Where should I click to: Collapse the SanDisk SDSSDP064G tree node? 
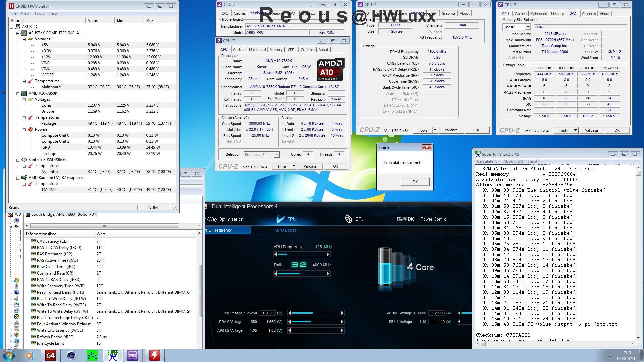click(18, 160)
